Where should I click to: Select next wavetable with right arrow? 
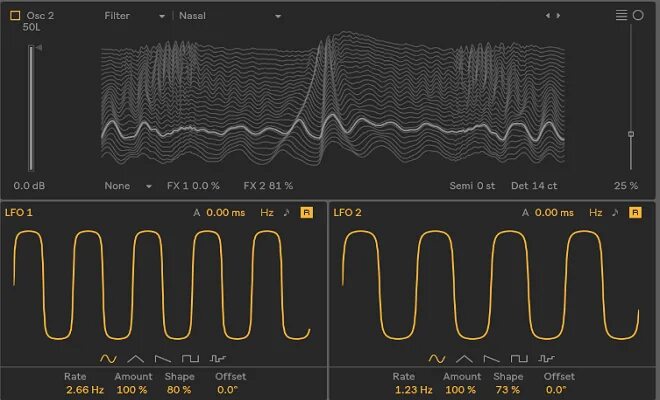pos(558,16)
